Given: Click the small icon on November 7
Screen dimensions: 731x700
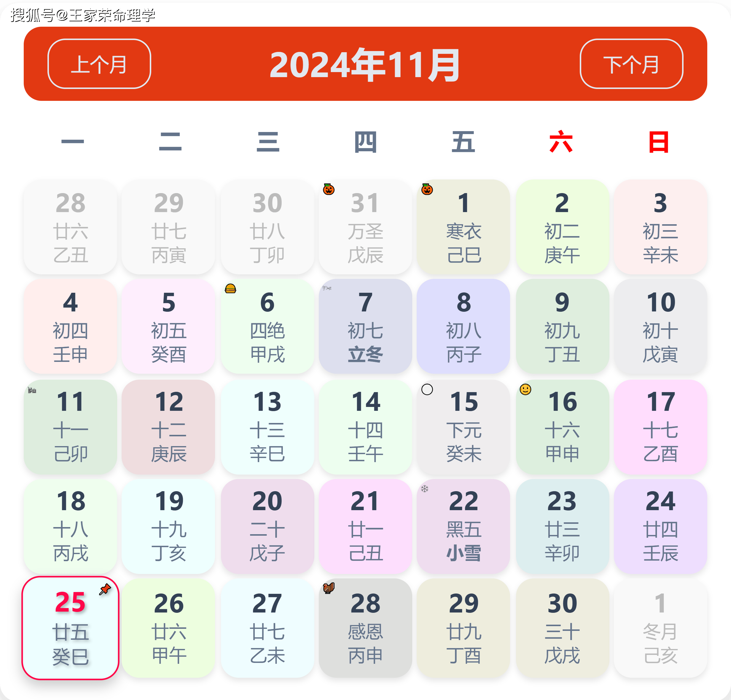Looking at the screenshot, I should pos(327,288).
